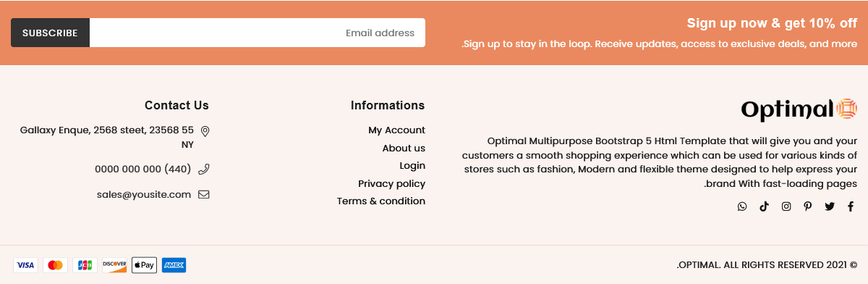Open the Pinterest social icon
The image size is (868, 284).
[808, 206]
